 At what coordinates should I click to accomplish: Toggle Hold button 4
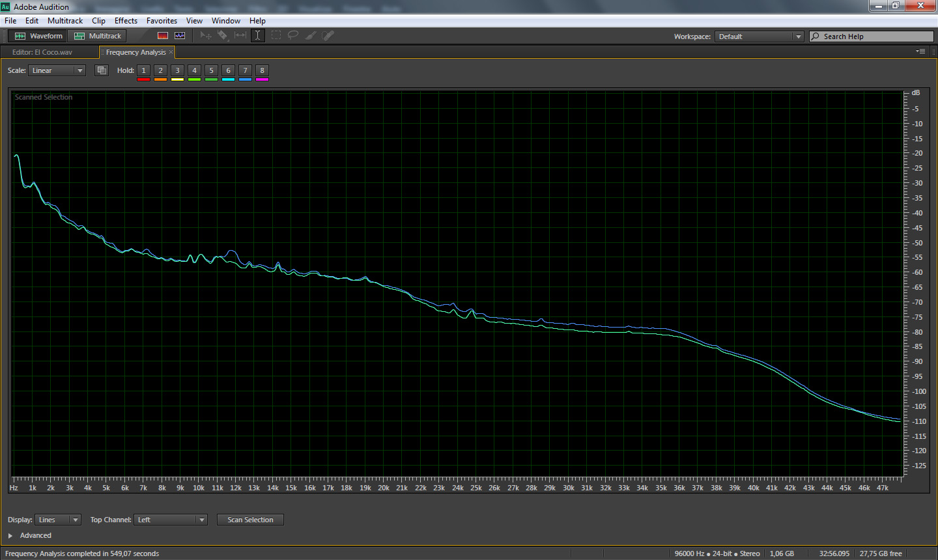[195, 70]
